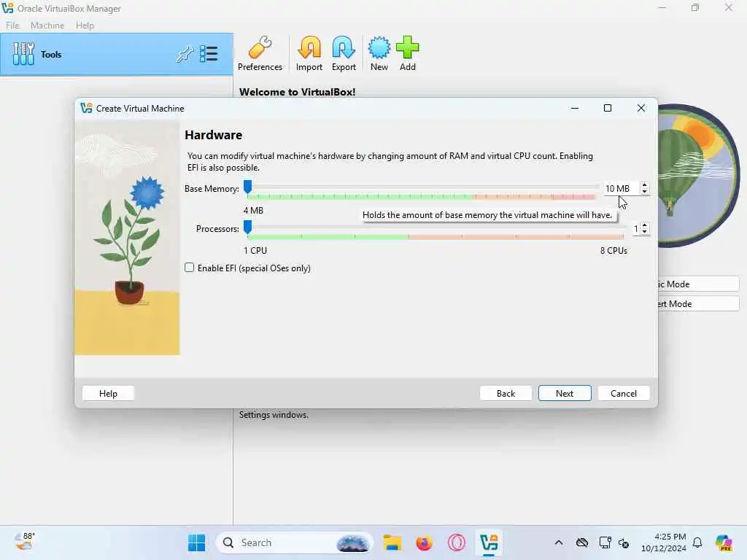Cancel the Create Virtual Machine wizard
The image size is (747, 560).
(624, 393)
